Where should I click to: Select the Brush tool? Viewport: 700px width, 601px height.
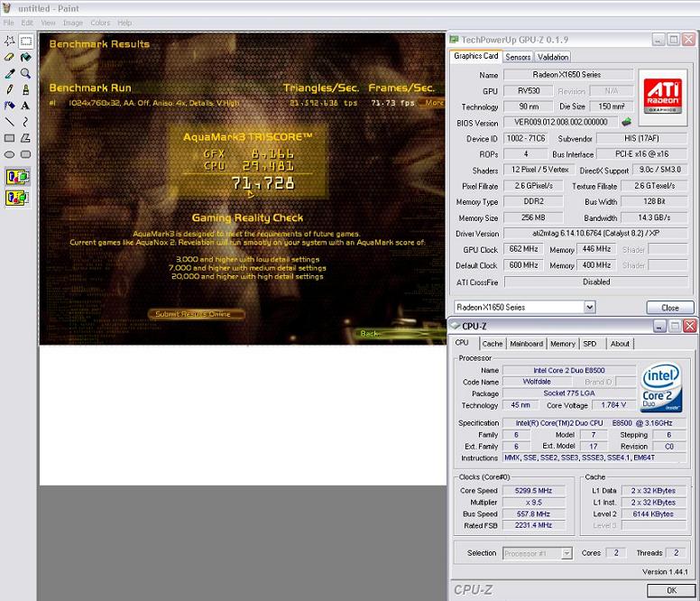26,89
